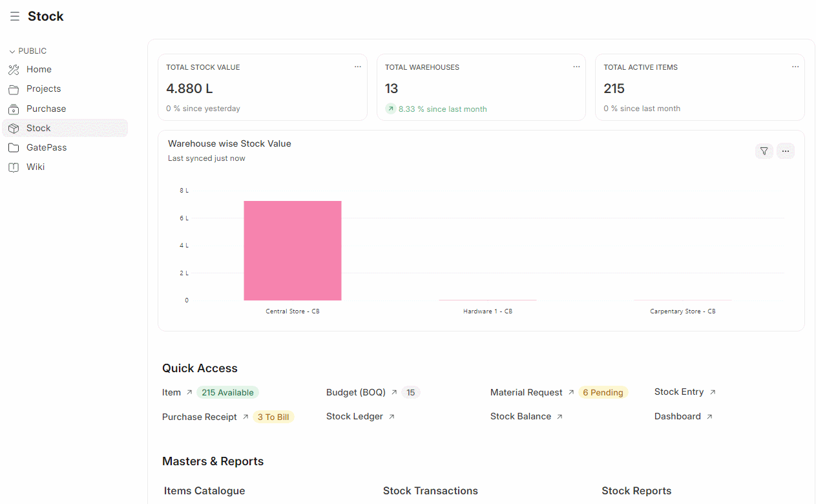Click the Purchase icon in the sidebar
The image size is (816, 504).
pos(14,109)
